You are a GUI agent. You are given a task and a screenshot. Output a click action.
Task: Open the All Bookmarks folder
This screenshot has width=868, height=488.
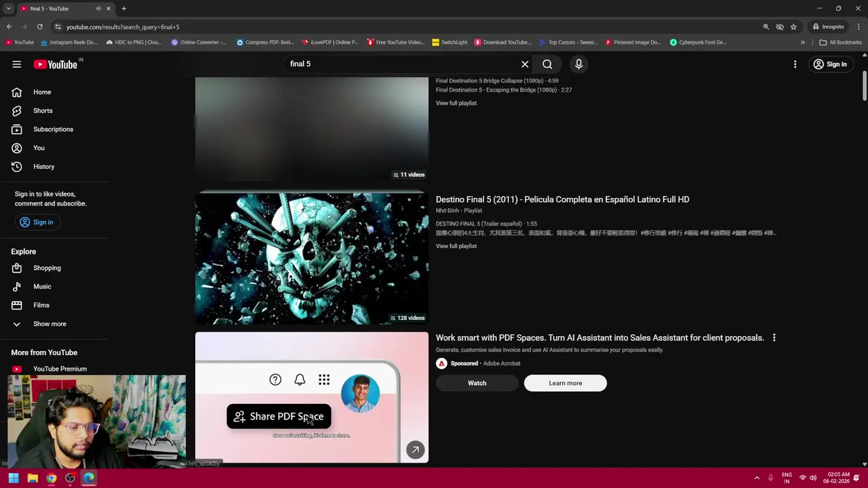(840, 42)
